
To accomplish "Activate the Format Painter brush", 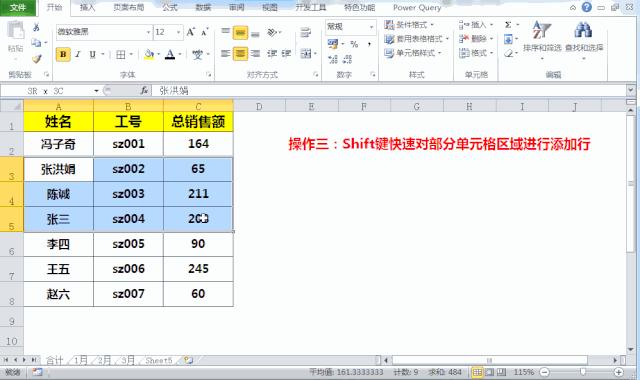I will coord(37,59).
